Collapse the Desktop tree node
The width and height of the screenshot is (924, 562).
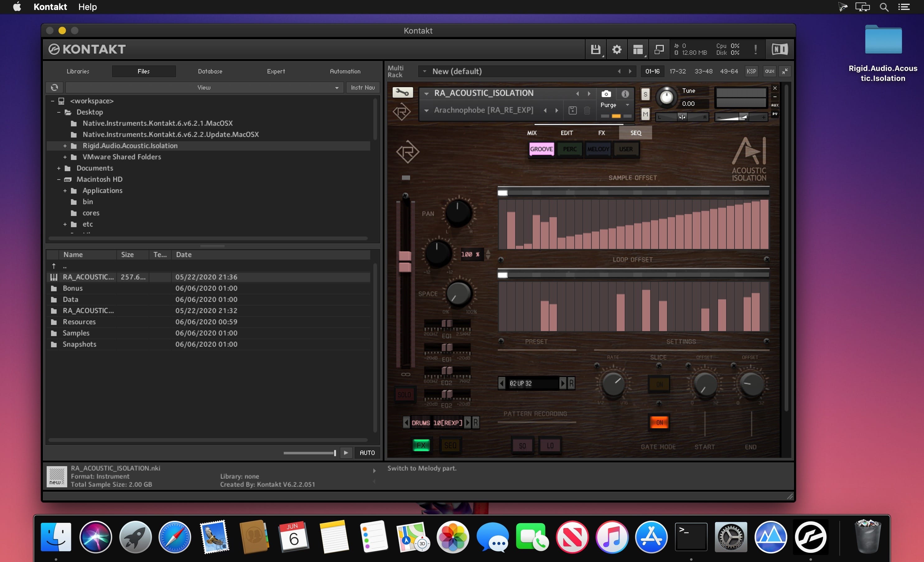(x=58, y=112)
